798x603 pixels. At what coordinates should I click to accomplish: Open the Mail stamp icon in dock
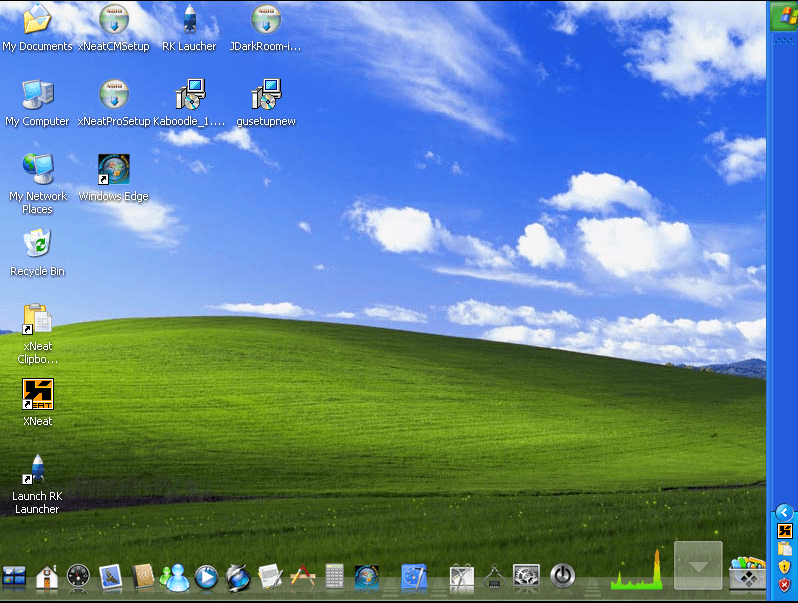(x=110, y=577)
